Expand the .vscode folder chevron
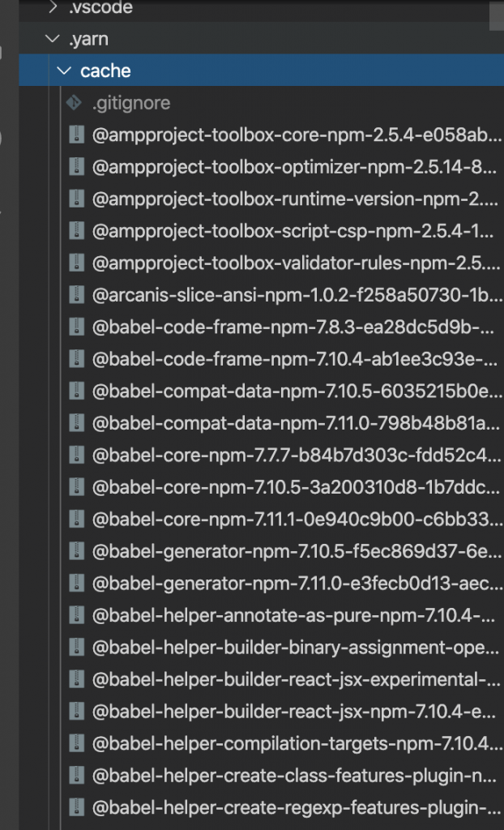This screenshot has width=504, height=830. point(53,6)
